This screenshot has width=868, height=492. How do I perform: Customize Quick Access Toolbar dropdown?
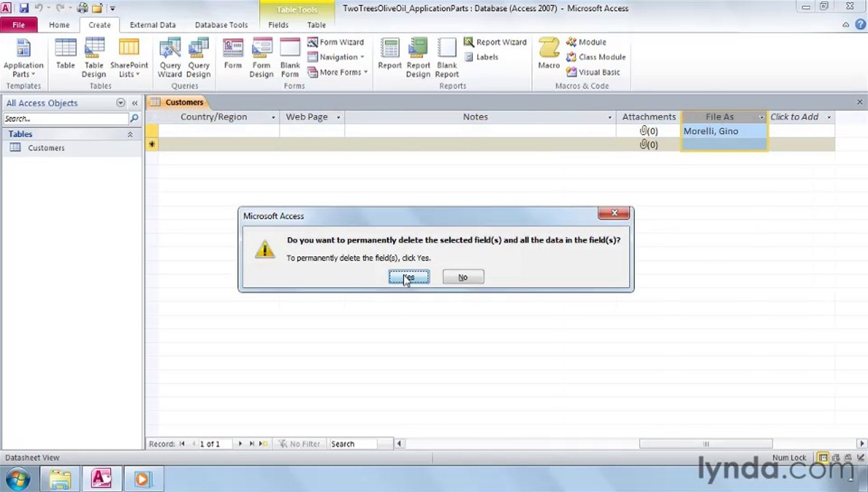[112, 8]
